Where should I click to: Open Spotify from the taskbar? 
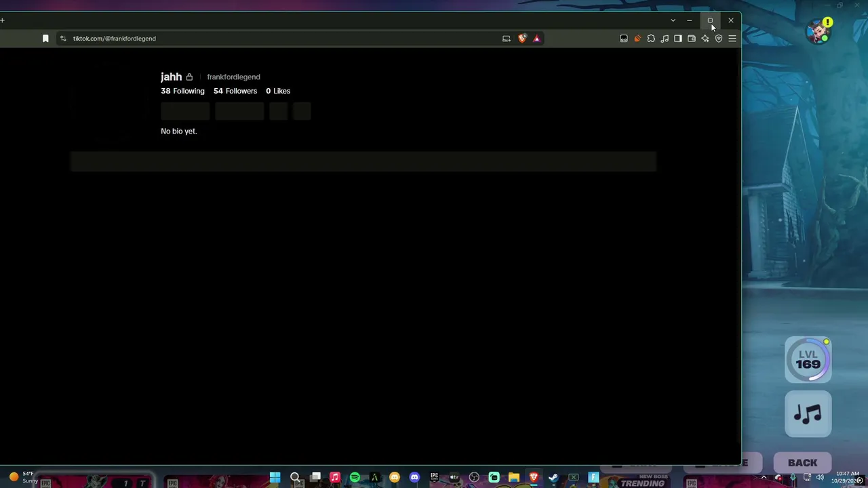tap(355, 478)
